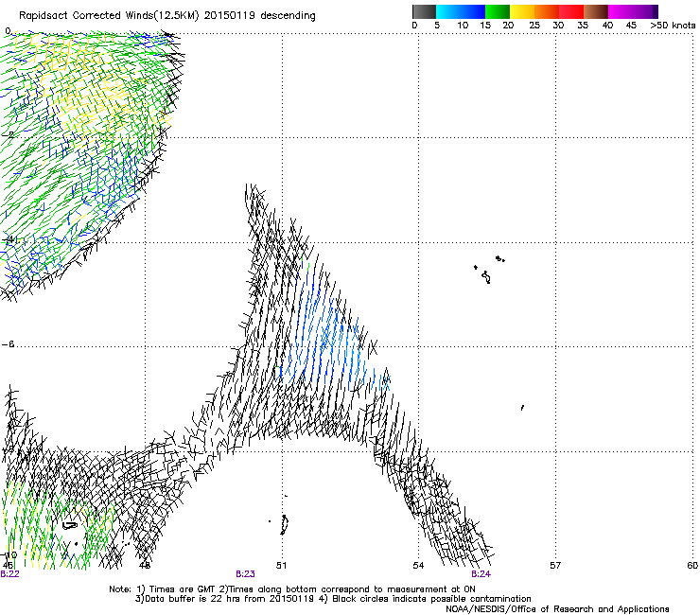Click the purple 8:23 swath time label
This screenshot has height=615, width=700.
[245, 574]
